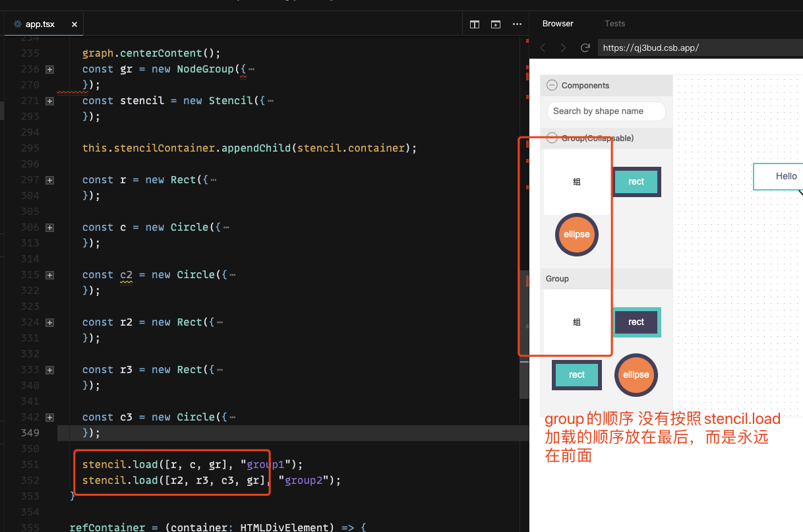Collapse the Group(Collapsable) section
803x532 pixels.
pos(552,138)
